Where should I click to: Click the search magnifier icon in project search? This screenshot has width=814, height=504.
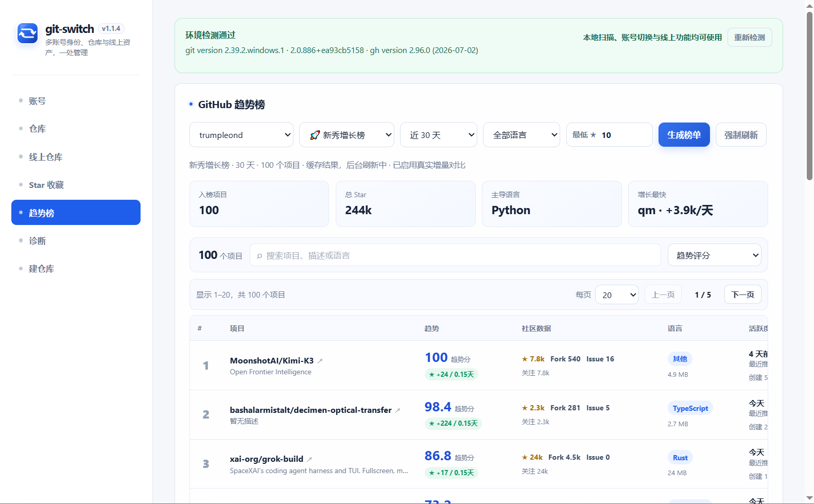tap(259, 256)
